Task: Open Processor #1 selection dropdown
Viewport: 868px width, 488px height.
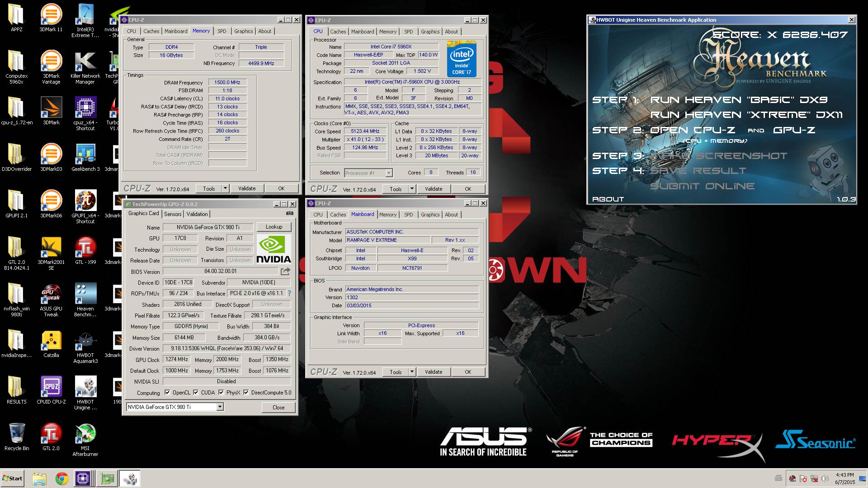Action: click(x=389, y=173)
